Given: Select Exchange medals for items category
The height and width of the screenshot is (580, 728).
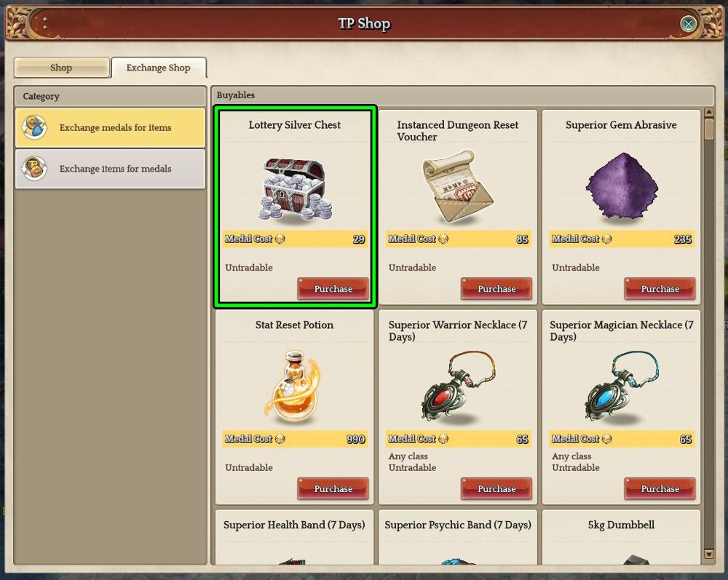Looking at the screenshot, I should [111, 128].
